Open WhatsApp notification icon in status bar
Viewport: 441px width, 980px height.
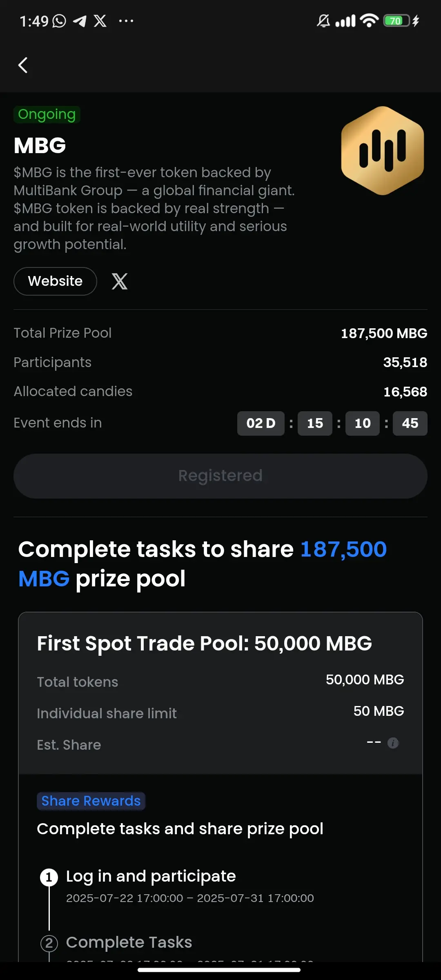coord(59,21)
